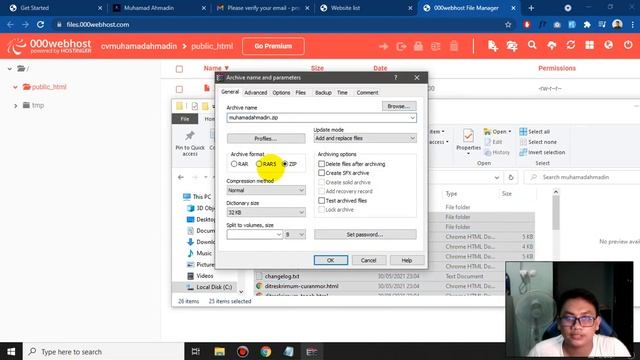The width and height of the screenshot is (640, 360).
Task: Select the RAR5 archive format radio
Action: pos(259,164)
